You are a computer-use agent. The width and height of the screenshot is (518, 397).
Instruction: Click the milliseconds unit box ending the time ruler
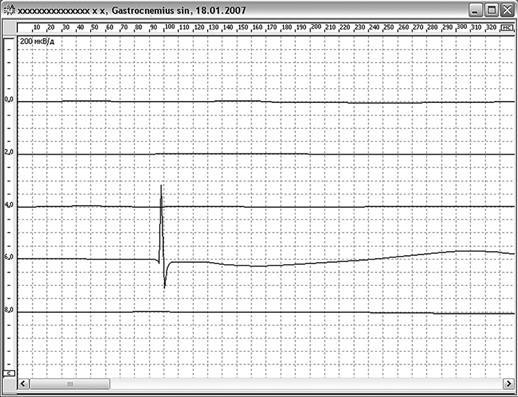[507, 28]
